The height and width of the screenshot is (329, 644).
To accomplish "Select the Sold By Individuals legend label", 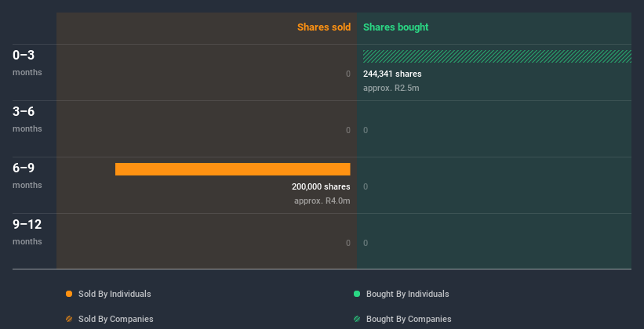I will point(115,294).
